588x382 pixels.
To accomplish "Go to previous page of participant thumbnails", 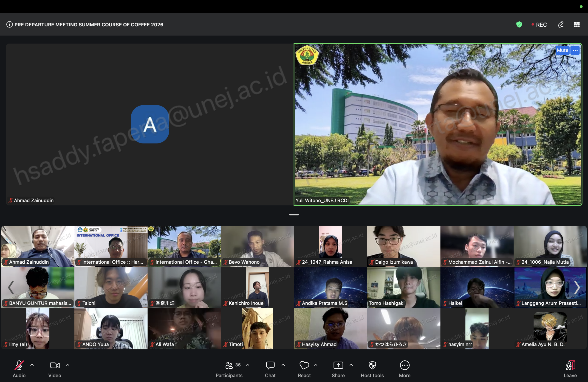I will (11, 287).
